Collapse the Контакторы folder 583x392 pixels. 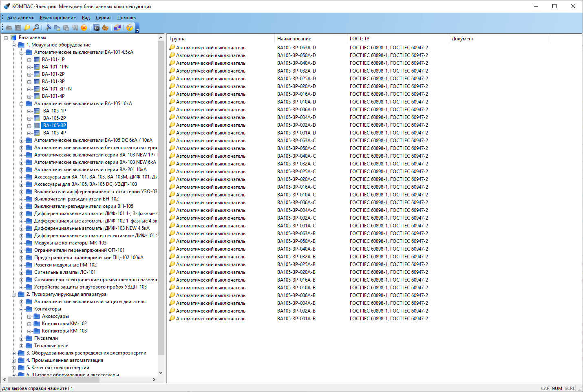(x=21, y=309)
